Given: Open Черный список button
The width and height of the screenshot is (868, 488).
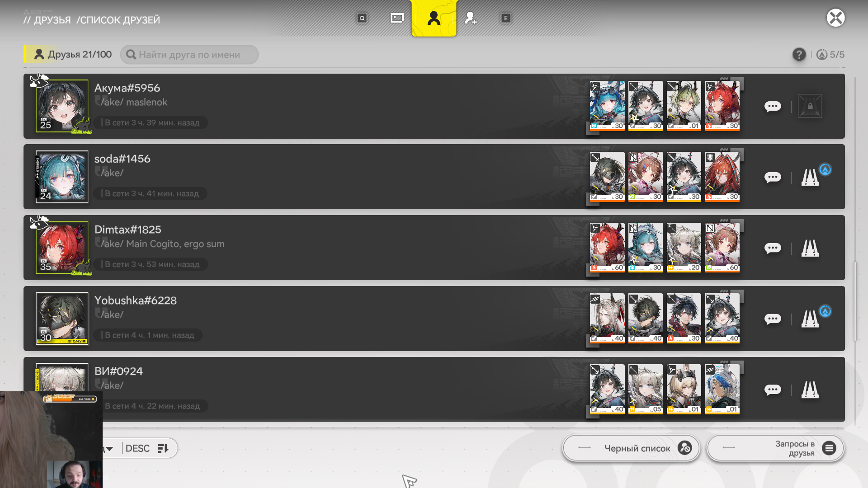Looking at the screenshot, I should [x=631, y=448].
